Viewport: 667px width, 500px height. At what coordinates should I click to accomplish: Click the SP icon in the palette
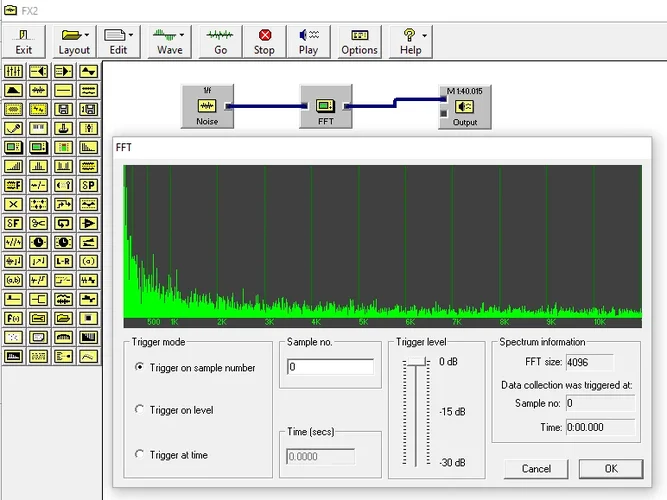click(x=88, y=185)
